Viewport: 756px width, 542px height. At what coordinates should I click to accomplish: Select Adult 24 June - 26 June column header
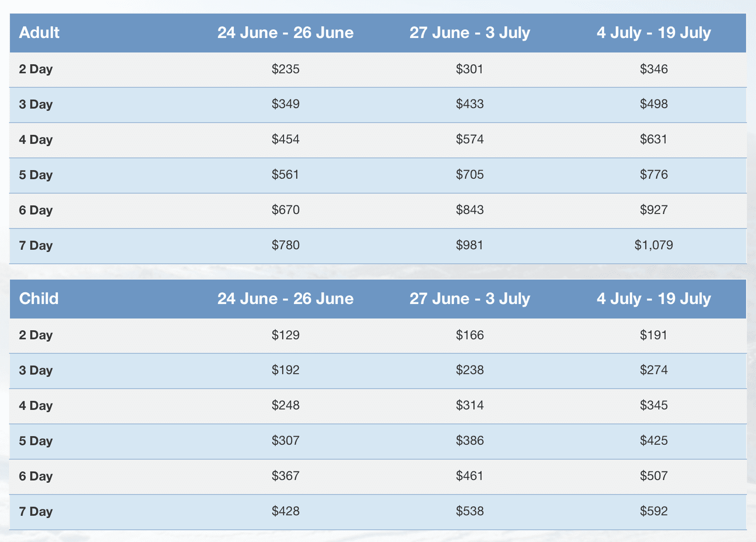coord(285,33)
